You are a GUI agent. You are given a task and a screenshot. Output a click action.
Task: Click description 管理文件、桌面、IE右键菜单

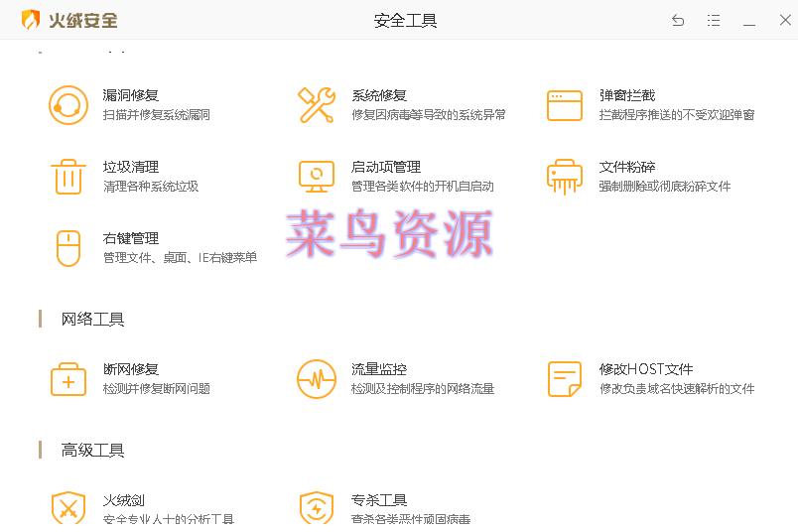click(180, 258)
